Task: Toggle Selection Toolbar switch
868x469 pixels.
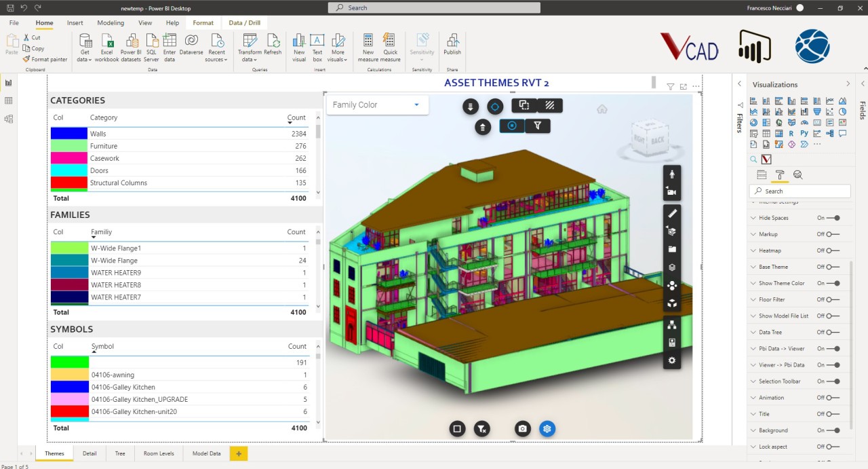Action: tap(833, 381)
